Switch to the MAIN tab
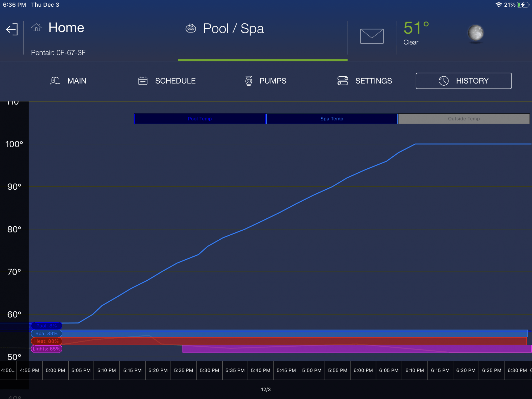532x399 pixels. click(68, 81)
